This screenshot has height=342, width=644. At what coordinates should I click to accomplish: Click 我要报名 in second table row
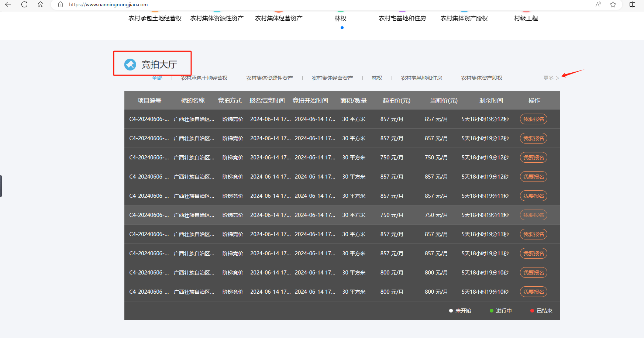(x=534, y=138)
